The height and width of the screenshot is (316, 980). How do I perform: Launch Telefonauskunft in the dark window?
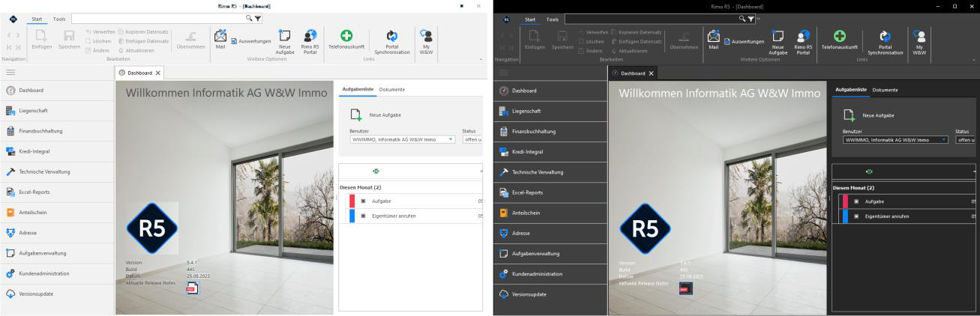pos(840,40)
